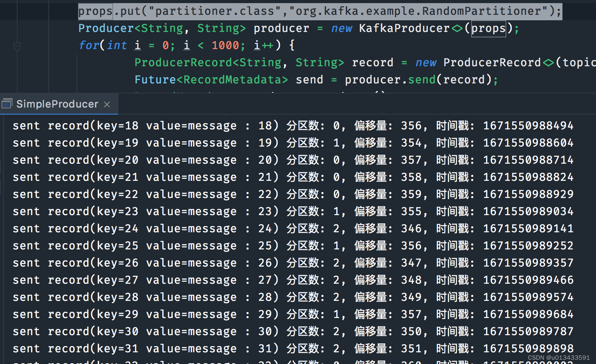Click the console line for key=31
Viewport: 596px width, 364px height.
coord(293,348)
